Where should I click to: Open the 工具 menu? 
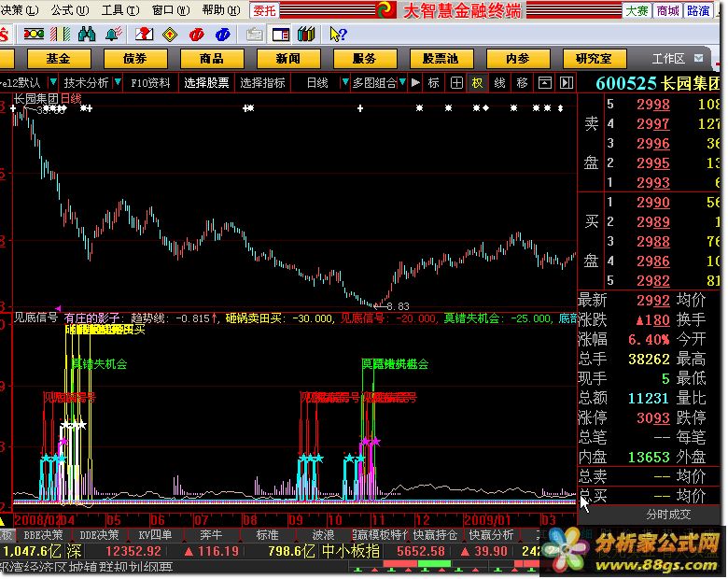[x=120, y=9]
